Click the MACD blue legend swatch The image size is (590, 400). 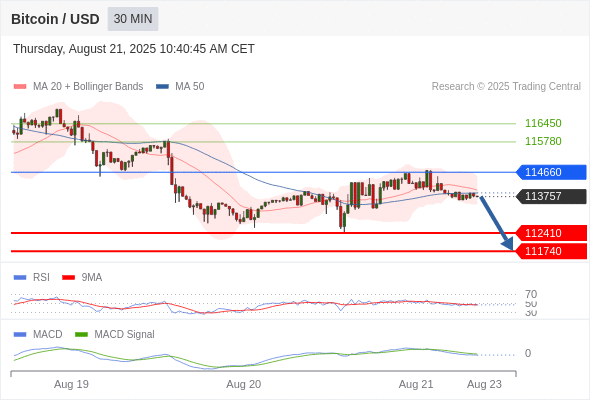pos(20,335)
